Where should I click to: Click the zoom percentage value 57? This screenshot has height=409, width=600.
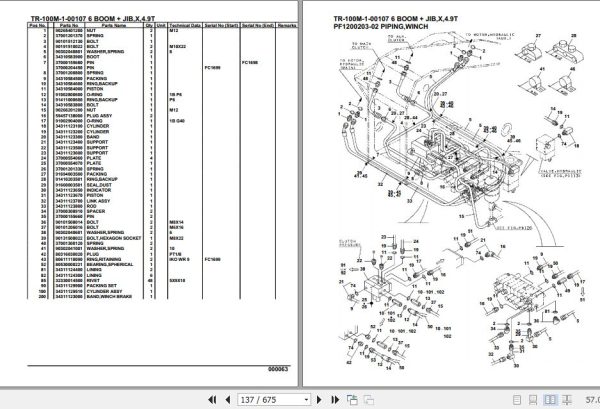(x=592, y=400)
